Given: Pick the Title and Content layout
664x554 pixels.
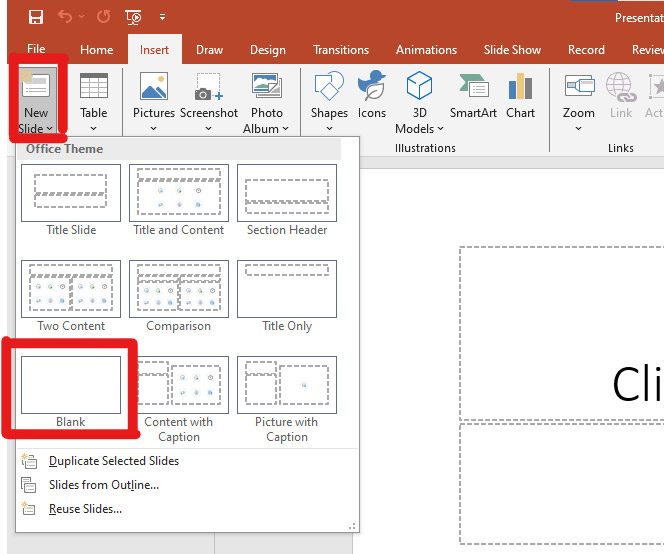Looking at the screenshot, I should pos(179,194).
